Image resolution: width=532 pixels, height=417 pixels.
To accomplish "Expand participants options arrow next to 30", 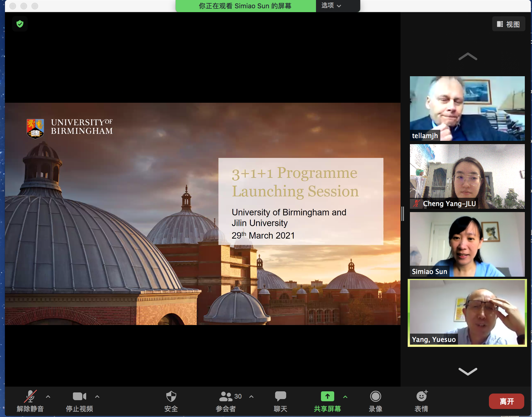I will [251, 397].
